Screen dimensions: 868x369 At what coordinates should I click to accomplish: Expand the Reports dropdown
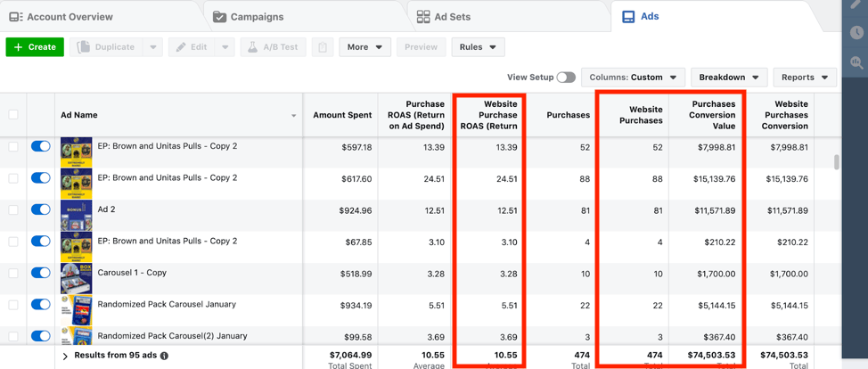pyautogui.click(x=804, y=78)
